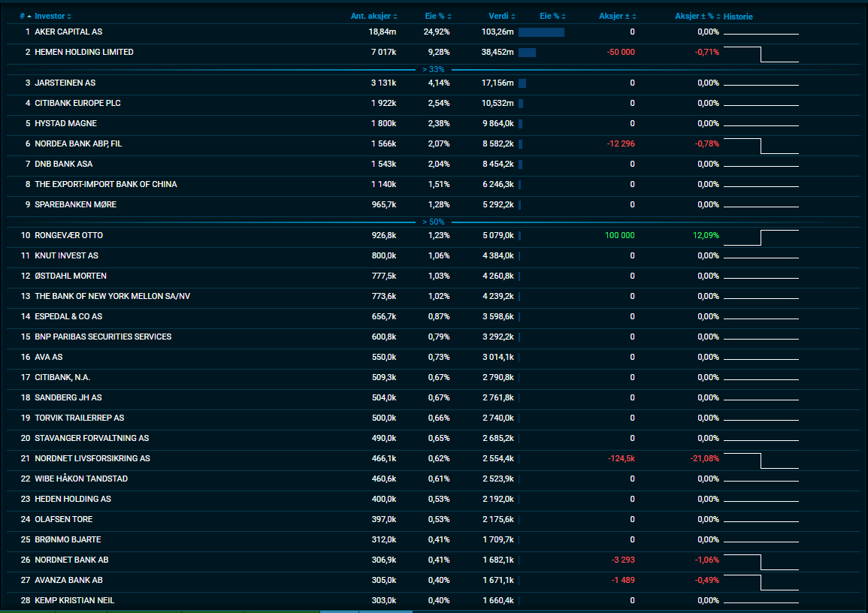Image resolution: width=868 pixels, height=613 pixels.
Task: Click on HYSTAD MAGNE
Action: pyautogui.click(x=66, y=123)
